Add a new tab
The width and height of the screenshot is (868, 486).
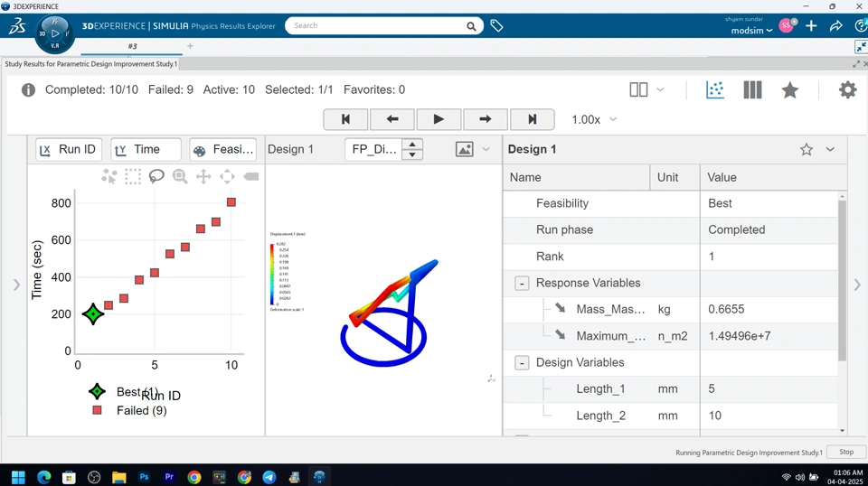click(190, 46)
